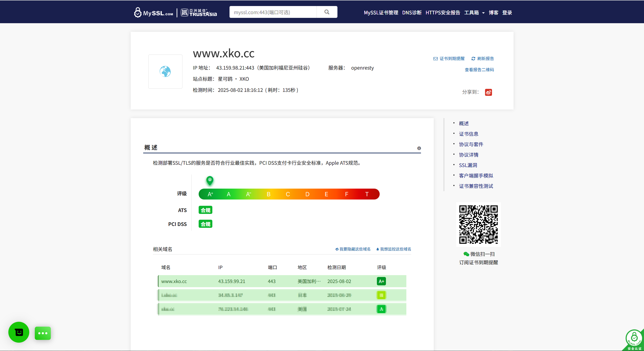Focus the domain search input field
Viewport: 644px width, 351px height.
273,12
